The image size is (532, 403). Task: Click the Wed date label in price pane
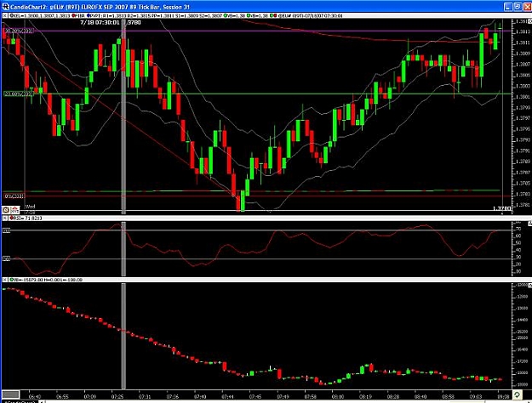(x=30, y=207)
